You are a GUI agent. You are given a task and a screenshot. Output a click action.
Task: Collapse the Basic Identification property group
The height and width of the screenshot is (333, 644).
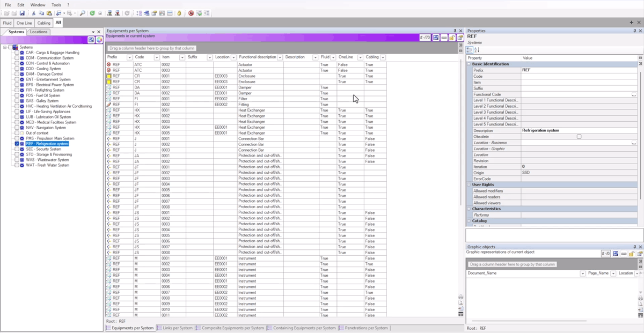tap(469, 64)
